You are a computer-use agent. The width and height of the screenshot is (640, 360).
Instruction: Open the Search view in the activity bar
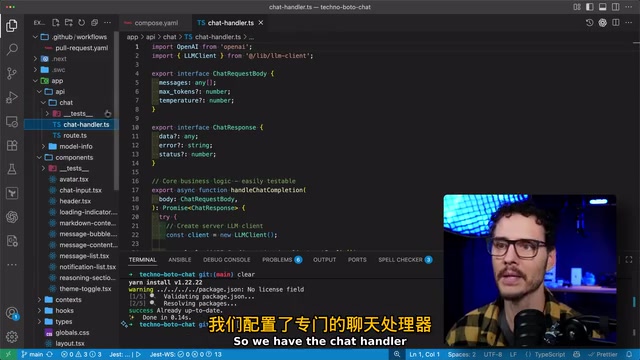[12, 49]
